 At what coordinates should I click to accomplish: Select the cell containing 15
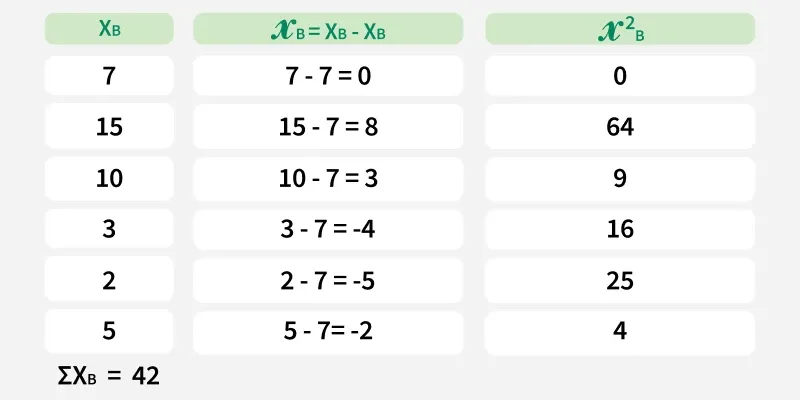tap(109, 127)
